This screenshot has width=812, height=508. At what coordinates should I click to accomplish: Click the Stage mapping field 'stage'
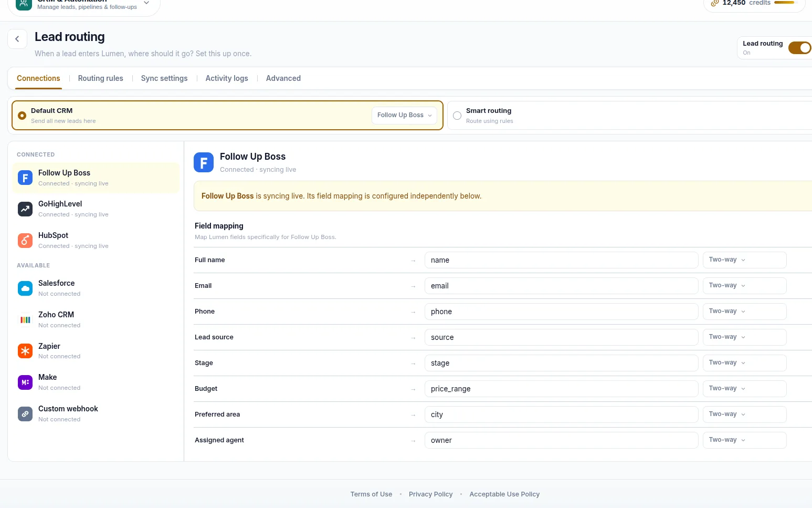pyautogui.click(x=561, y=363)
